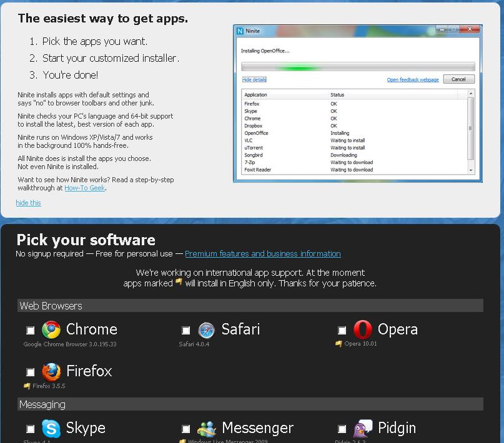Check the Opera checkbox
This screenshot has height=443, width=504.
[x=342, y=330]
